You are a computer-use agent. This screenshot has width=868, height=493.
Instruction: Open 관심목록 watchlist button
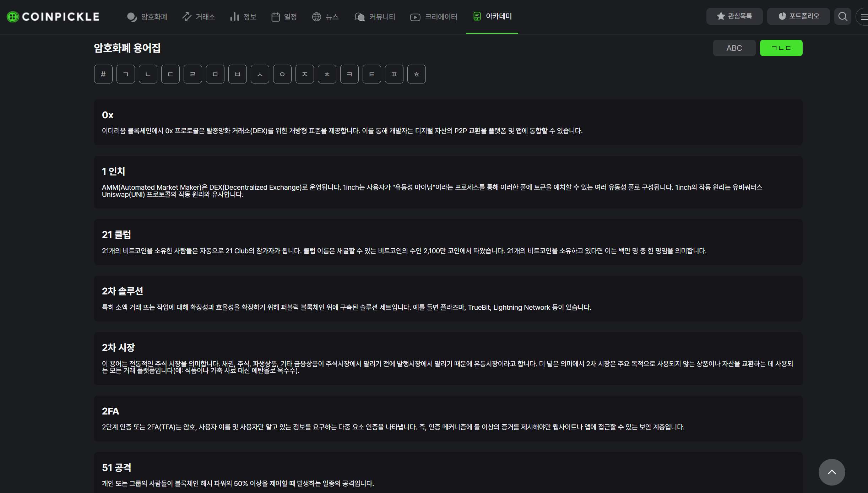tap(734, 16)
